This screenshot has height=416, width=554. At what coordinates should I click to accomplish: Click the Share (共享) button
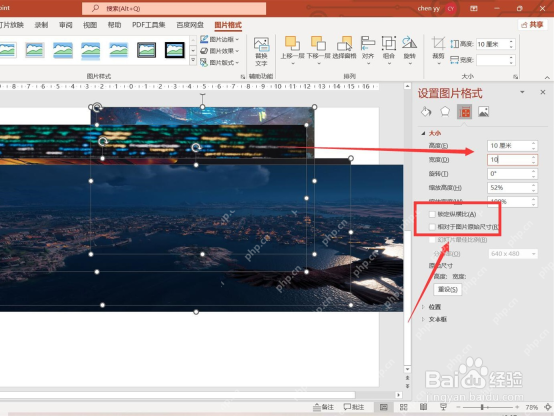pos(532,24)
